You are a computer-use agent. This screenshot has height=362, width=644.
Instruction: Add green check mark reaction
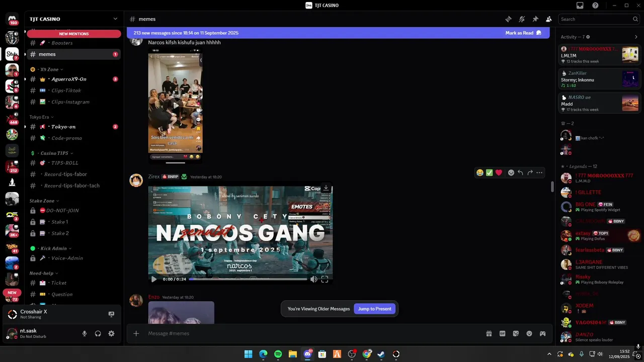[x=489, y=172]
